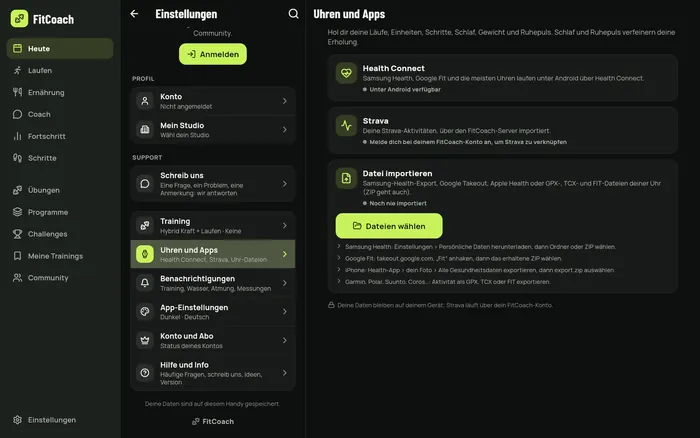Click the search magnifier icon in Einstellungen
700x438 pixels.
pyautogui.click(x=293, y=14)
